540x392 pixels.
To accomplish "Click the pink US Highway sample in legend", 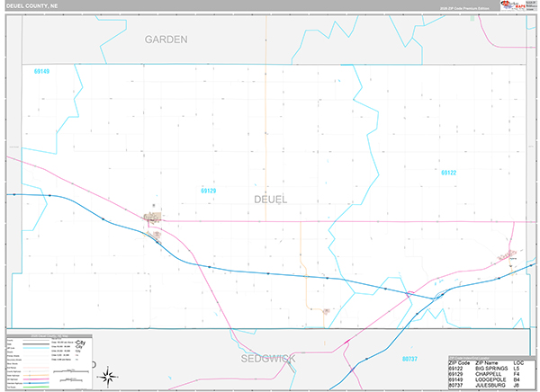I will [x=36, y=379].
